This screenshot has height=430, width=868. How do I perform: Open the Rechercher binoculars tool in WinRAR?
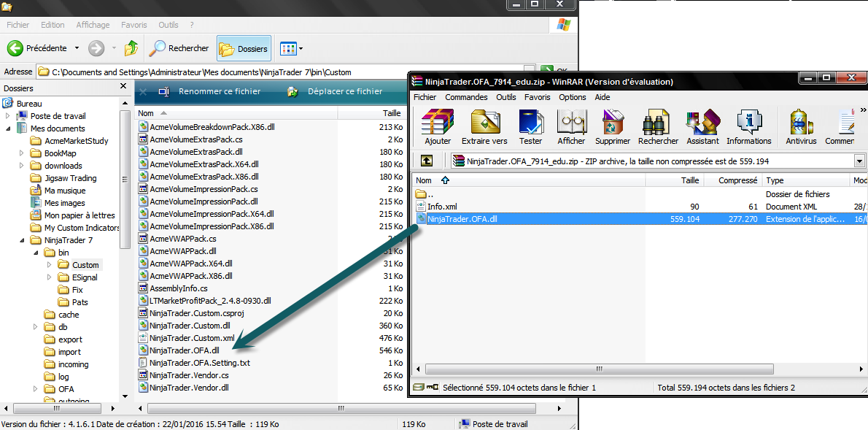coord(658,121)
